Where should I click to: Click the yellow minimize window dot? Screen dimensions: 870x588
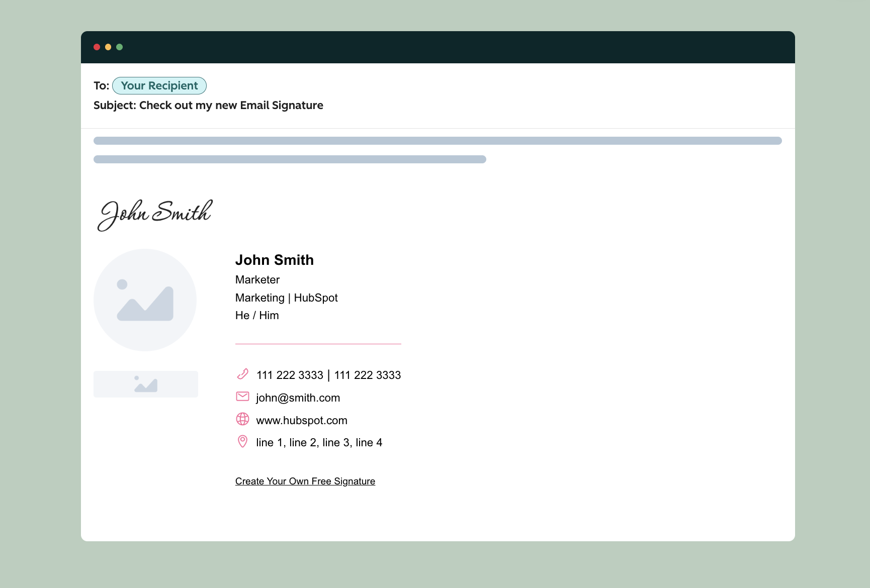pyautogui.click(x=108, y=47)
